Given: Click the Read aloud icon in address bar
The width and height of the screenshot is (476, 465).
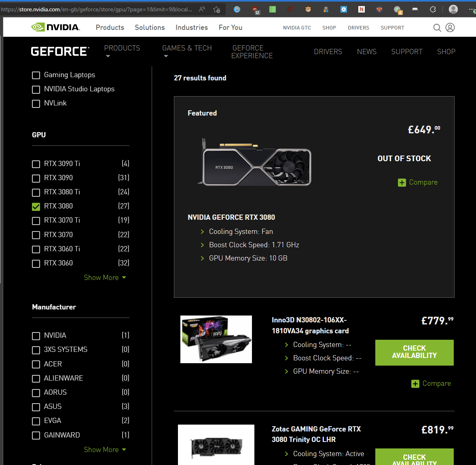Looking at the screenshot, I should (x=202, y=9).
